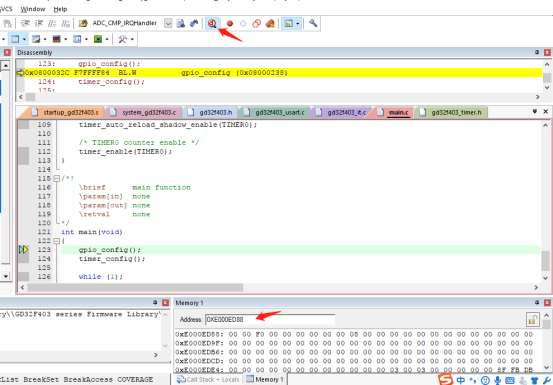Pin the Memory 1 panel

pyautogui.click(x=537, y=302)
